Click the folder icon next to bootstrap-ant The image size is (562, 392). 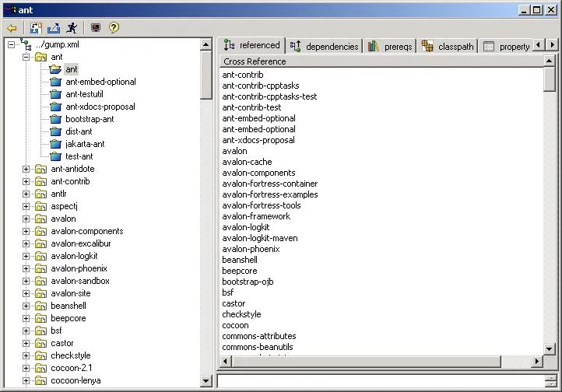coord(55,119)
